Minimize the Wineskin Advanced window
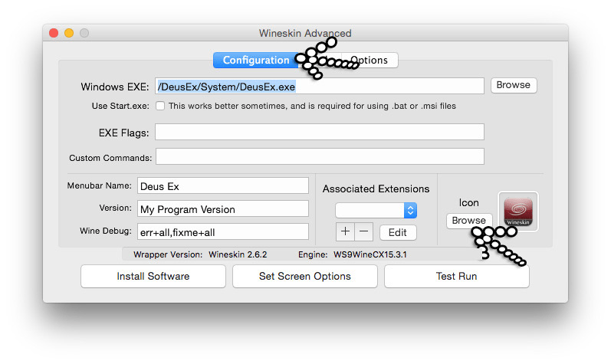The height and width of the screenshot is (364, 611). [69, 33]
